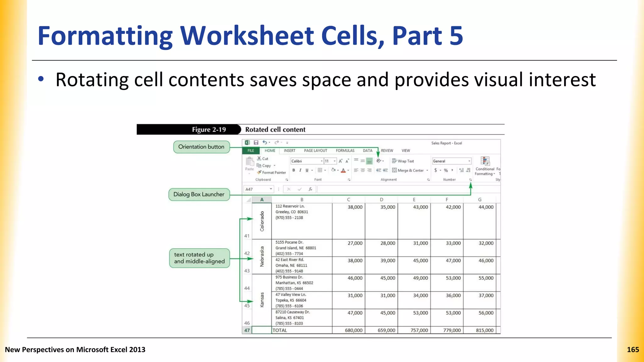Open the Number dialog box launcher
This screenshot has height=362, width=644.
(470, 180)
